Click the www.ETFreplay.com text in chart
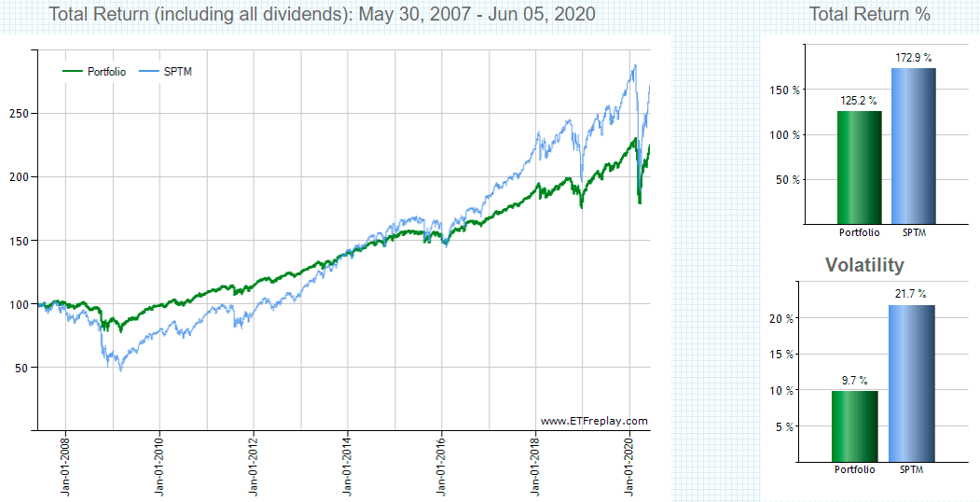980x502 pixels. (x=594, y=422)
